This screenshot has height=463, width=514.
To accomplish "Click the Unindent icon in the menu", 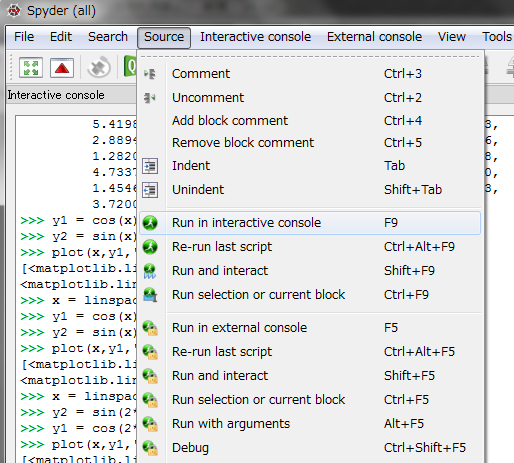I will 150,190.
